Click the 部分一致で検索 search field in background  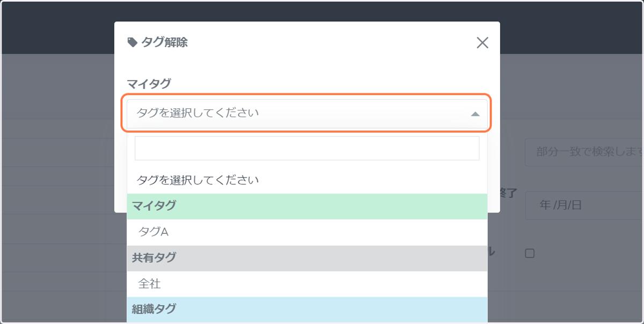point(584,152)
